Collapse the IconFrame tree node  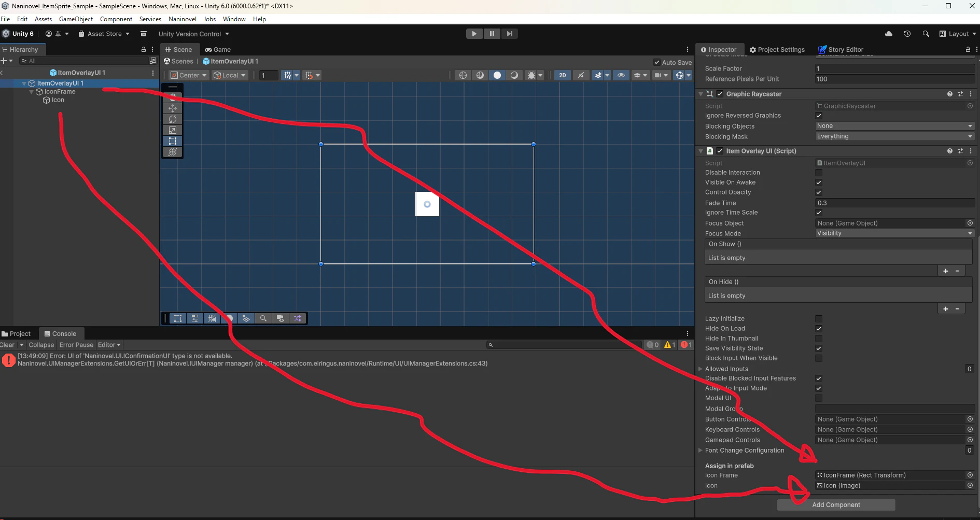pyautogui.click(x=32, y=92)
